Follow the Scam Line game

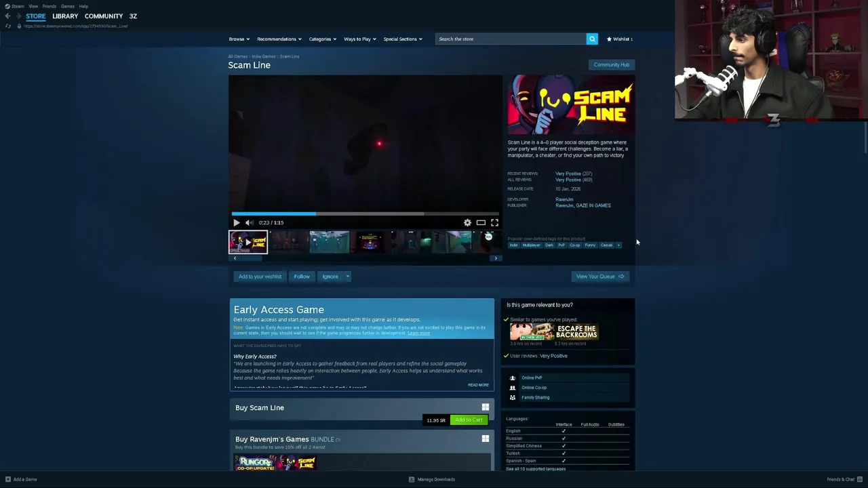coord(302,277)
